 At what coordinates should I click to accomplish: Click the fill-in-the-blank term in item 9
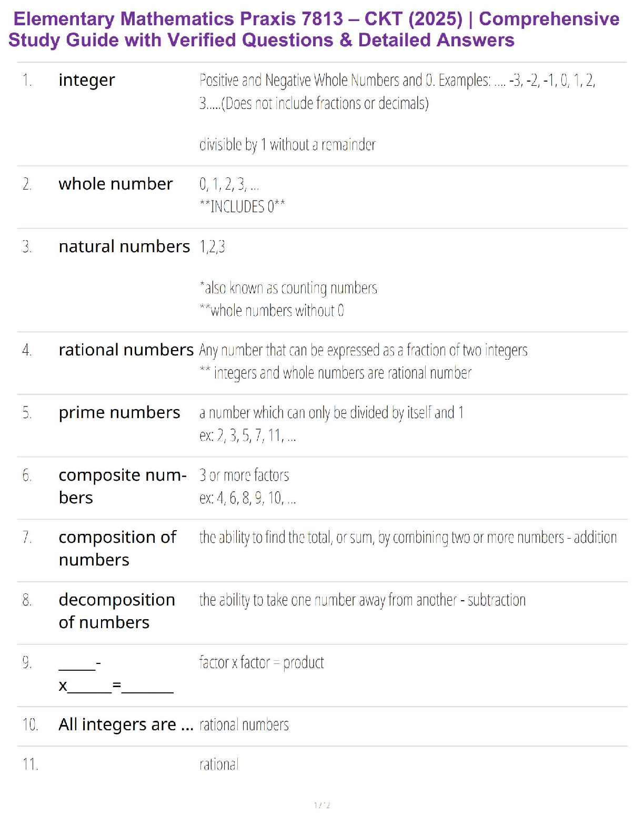[x=116, y=674]
